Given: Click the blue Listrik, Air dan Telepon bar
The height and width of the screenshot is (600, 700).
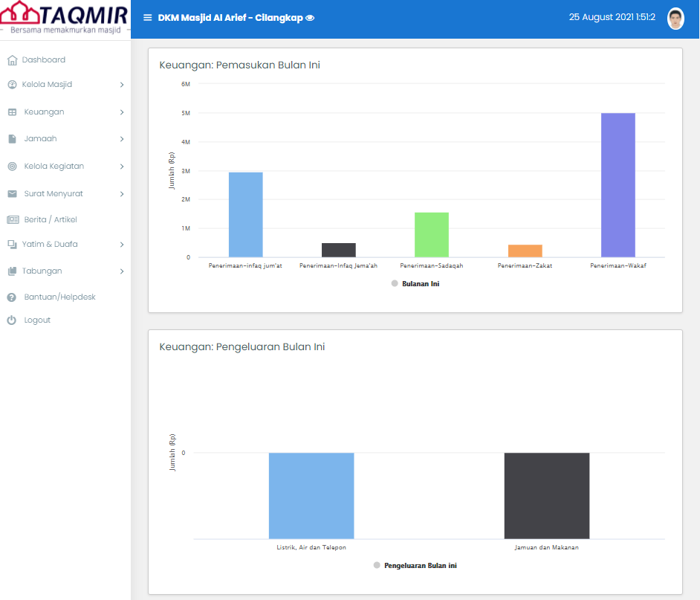Looking at the screenshot, I should click(x=311, y=495).
